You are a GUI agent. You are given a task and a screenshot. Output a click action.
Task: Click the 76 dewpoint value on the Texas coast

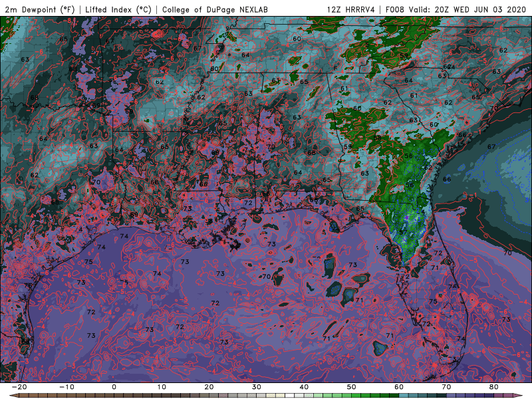(x=28, y=286)
